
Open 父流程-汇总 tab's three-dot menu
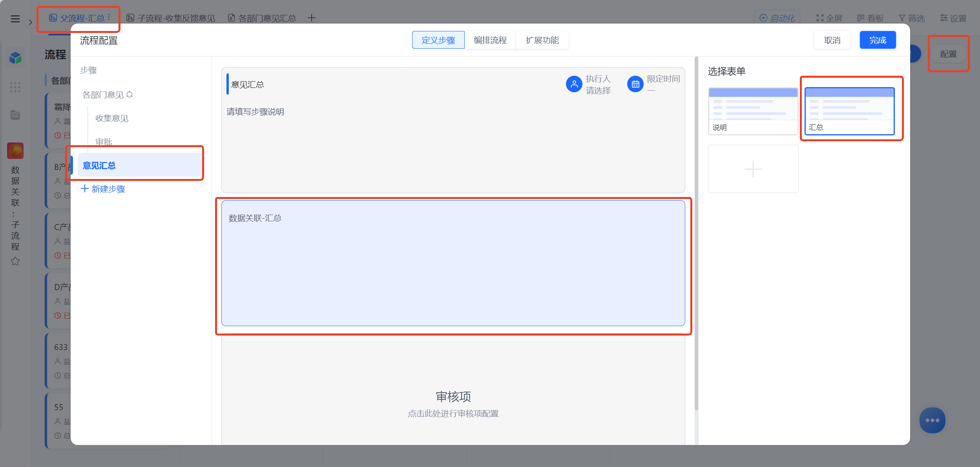[109, 18]
